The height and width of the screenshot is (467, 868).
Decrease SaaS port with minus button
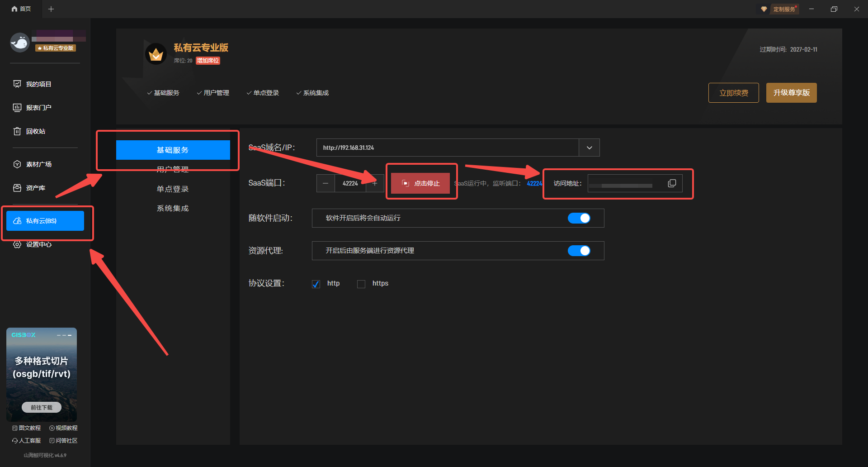pyautogui.click(x=325, y=183)
